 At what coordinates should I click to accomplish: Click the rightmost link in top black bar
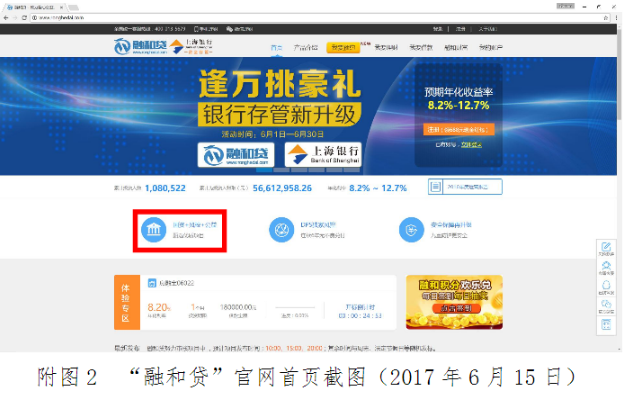click(x=488, y=29)
